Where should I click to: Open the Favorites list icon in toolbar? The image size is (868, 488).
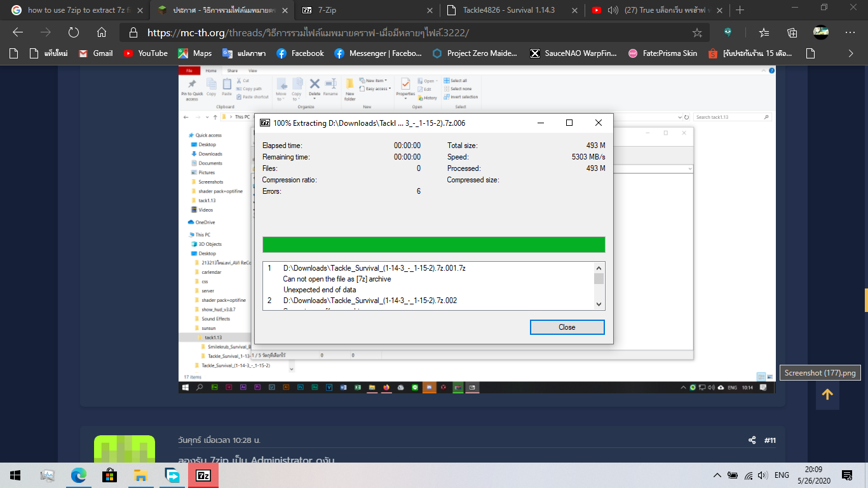click(x=764, y=33)
